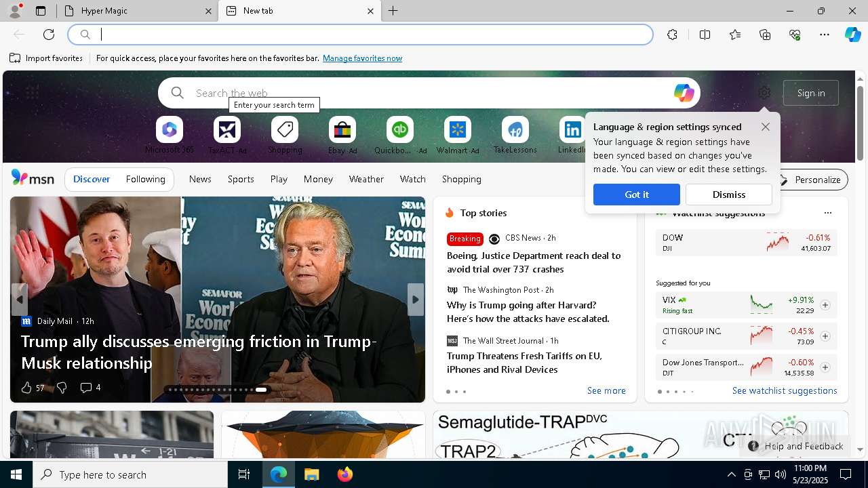The height and width of the screenshot is (488, 868).
Task: Click Dismiss on sync popup
Action: pos(729,195)
